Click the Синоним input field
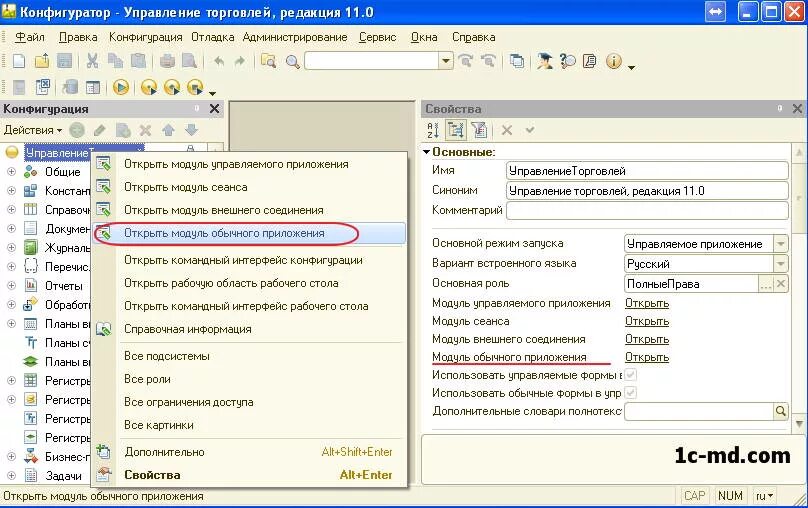Image resolution: width=808 pixels, height=508 pixels. click(x=647, y=191)
